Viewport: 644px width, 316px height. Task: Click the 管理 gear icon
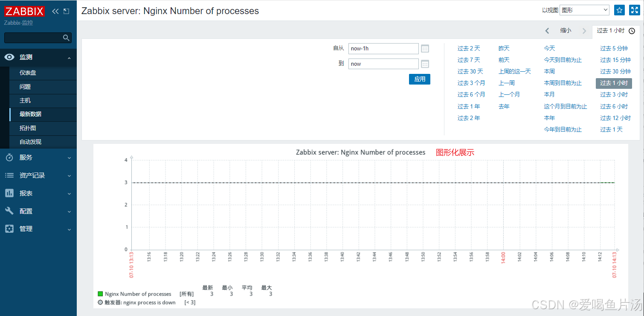pos(9,229)
